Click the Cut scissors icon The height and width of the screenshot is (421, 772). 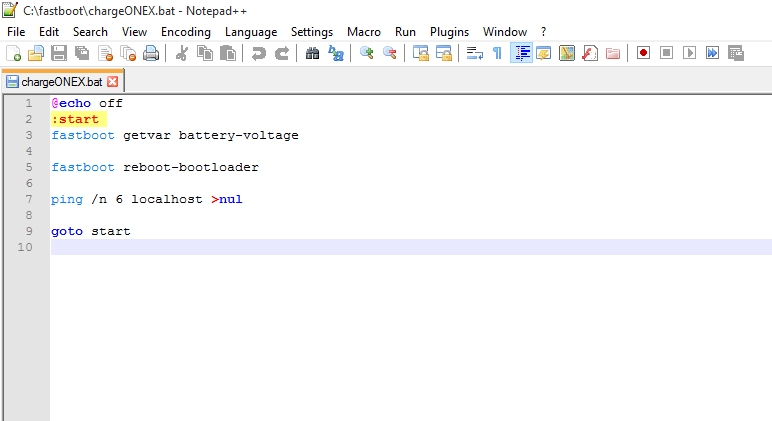pyautogui.click(x=182, y=53)
